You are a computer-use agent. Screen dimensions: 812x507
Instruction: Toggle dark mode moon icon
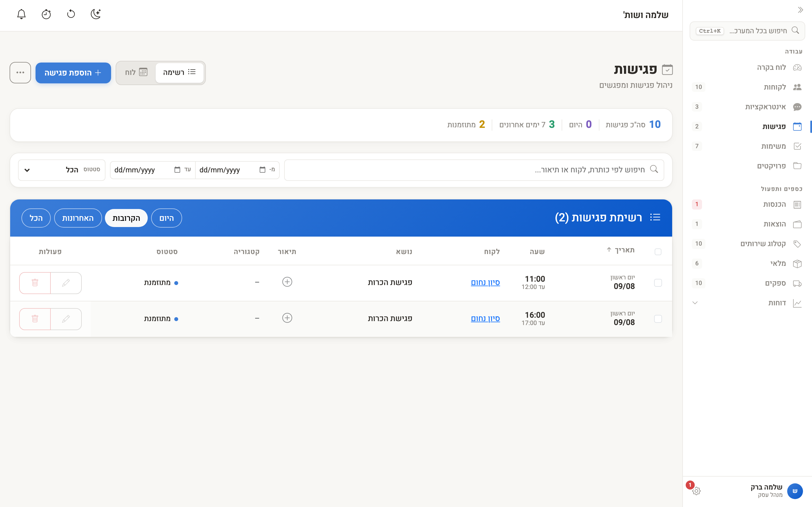click(96, 14)
